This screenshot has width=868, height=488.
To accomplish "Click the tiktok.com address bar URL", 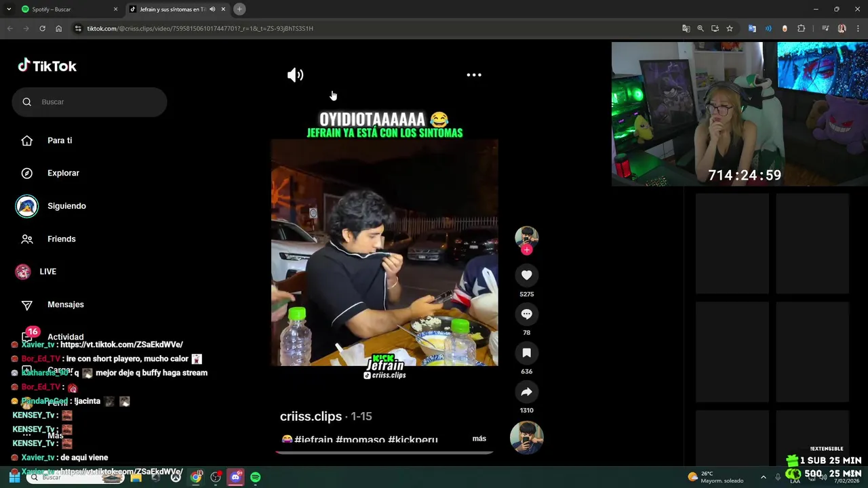I will [x=200, y=28].
